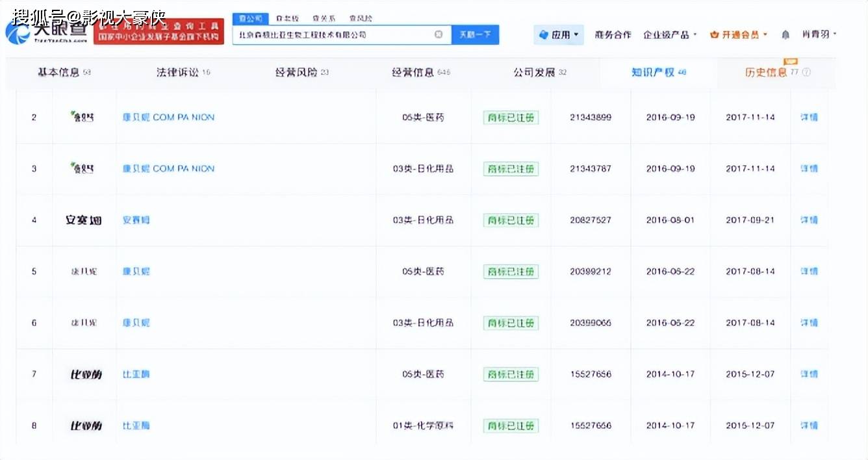Open the red promotional banner
The width and height of the screenshot is (868, 460).
point(159,31)
